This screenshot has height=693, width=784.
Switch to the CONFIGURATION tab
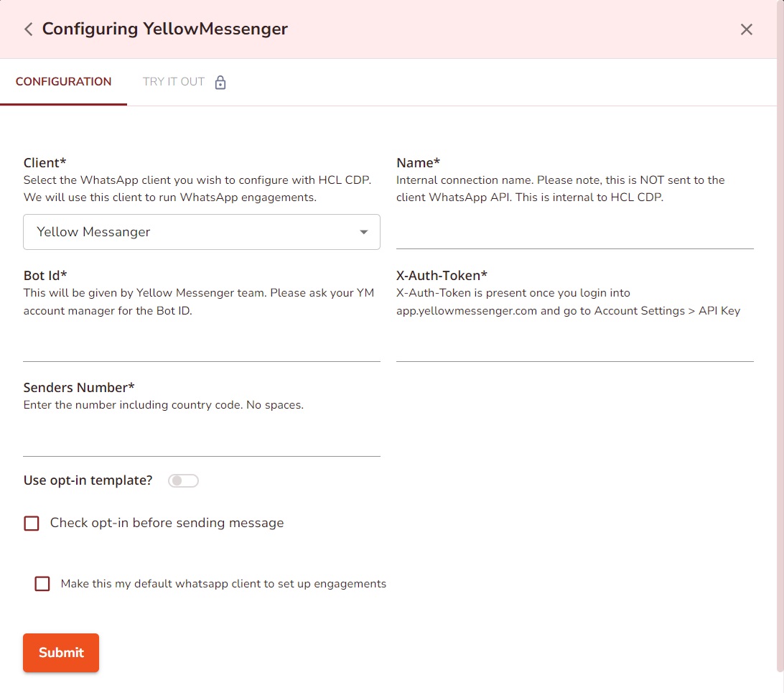coord(63,82)
